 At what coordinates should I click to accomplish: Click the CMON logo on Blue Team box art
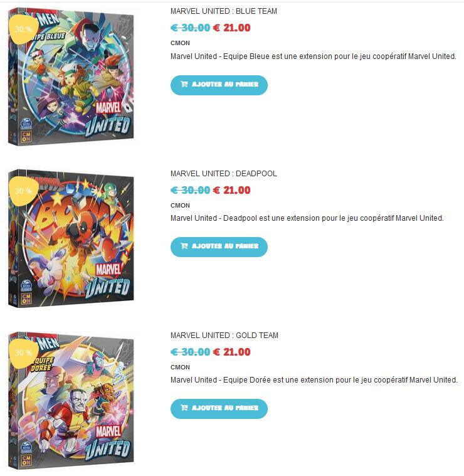point(26,137)
